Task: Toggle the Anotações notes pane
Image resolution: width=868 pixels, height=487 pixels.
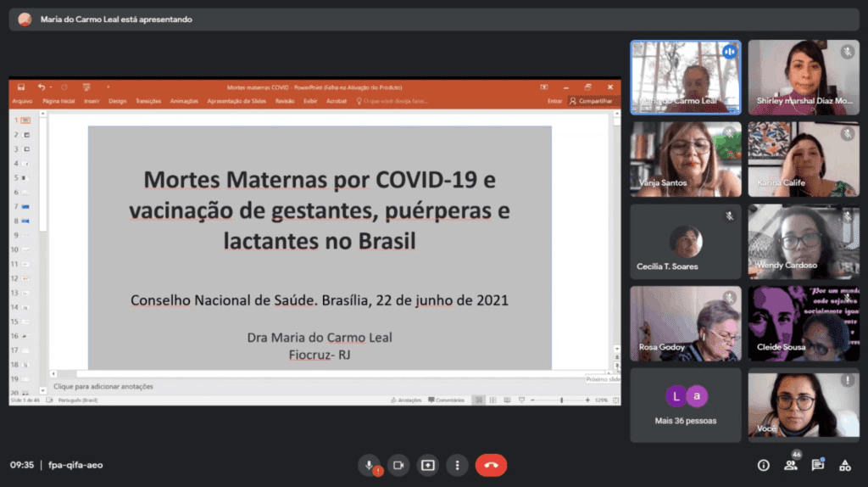Action: point(406,400)
